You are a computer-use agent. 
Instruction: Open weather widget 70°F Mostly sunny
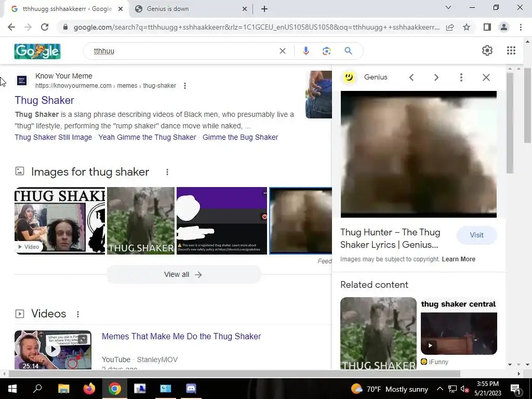(390, 389)
